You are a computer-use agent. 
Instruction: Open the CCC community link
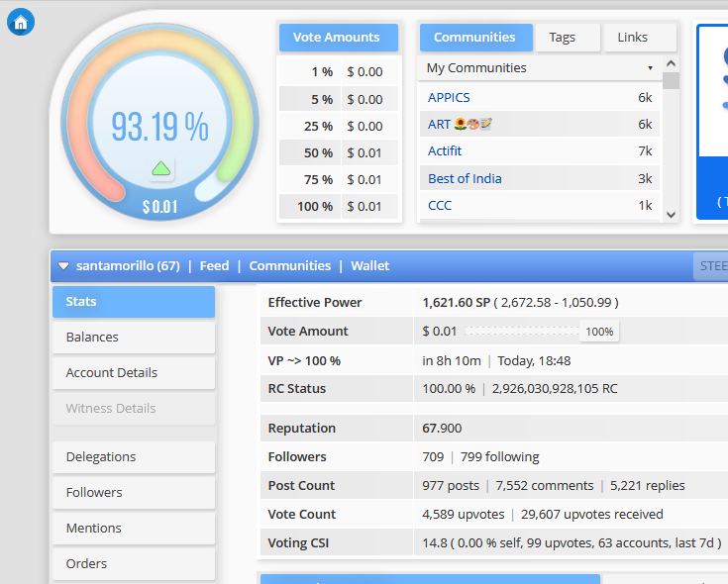[439, 206]
